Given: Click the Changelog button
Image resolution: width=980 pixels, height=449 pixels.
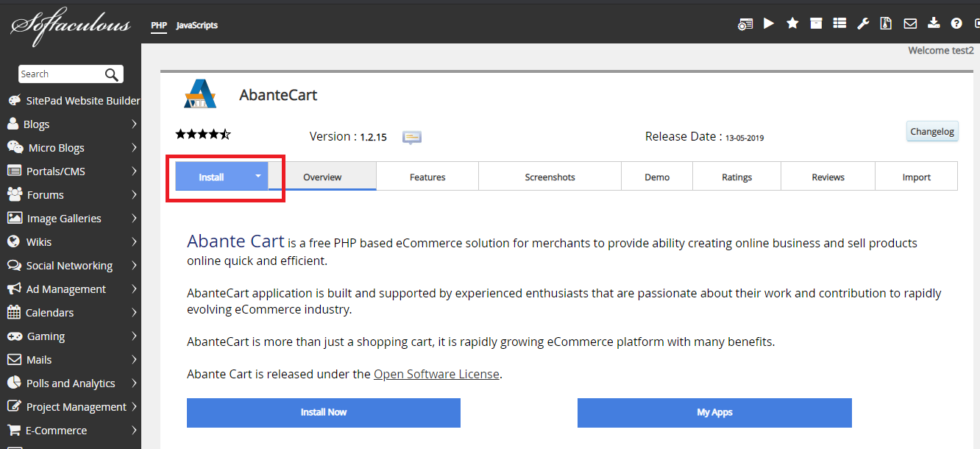Looking at the screenshot, I should pos(932,132).
